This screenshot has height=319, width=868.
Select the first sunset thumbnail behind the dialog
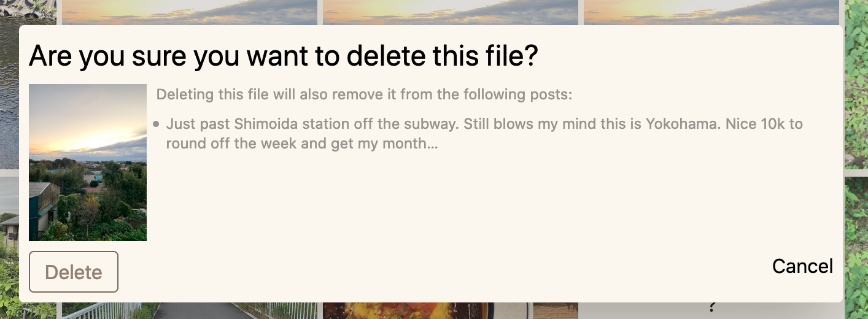(189, 12)
